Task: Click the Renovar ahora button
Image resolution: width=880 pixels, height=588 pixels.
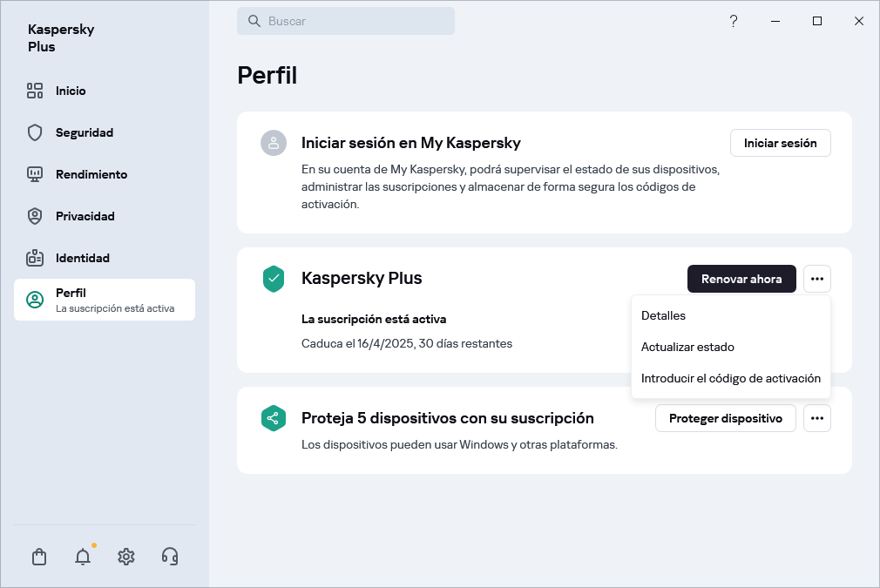Action: (741, 279)
